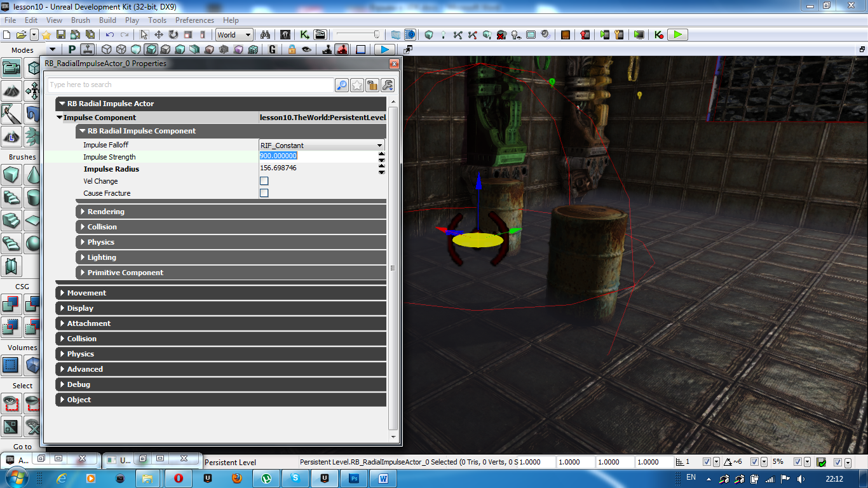Image resolution: width=868 pixels, height=488 pixels.
Task: Open Photoshop from the Windows taskbar
Action: pyautogui.click(x=355, y=478)
